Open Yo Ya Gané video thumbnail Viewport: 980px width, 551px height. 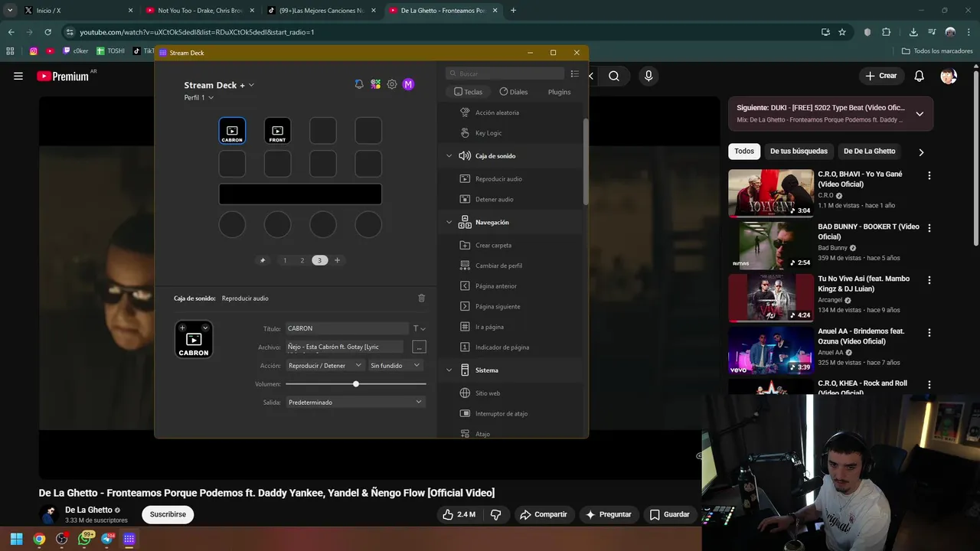click(x=771, y=194)
